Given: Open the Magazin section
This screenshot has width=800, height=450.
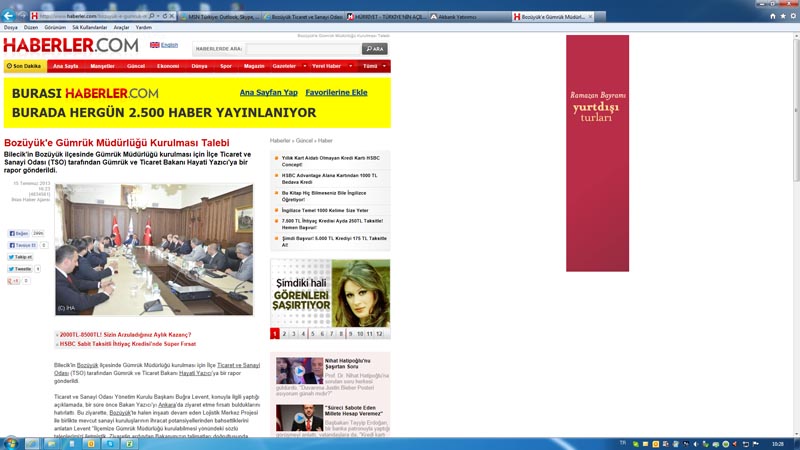Looking at the screenshot, I should click(x=254, y=66).
